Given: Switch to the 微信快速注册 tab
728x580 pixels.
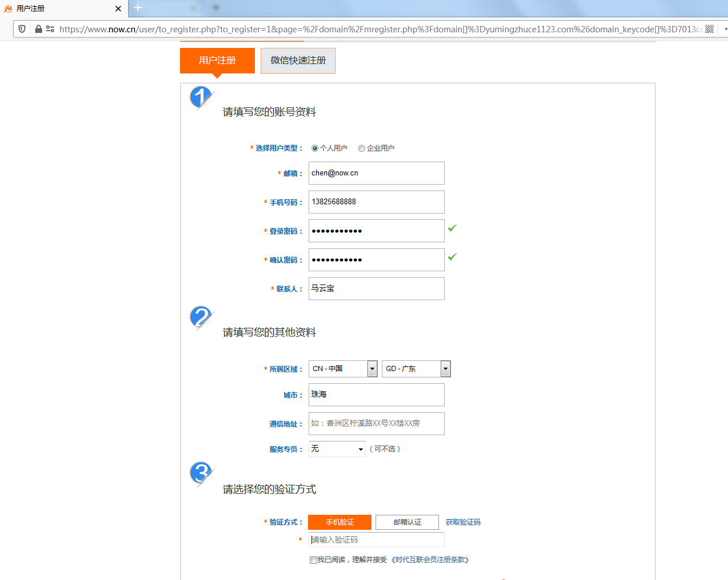Looking at the screenshot, I should point(298,60).
